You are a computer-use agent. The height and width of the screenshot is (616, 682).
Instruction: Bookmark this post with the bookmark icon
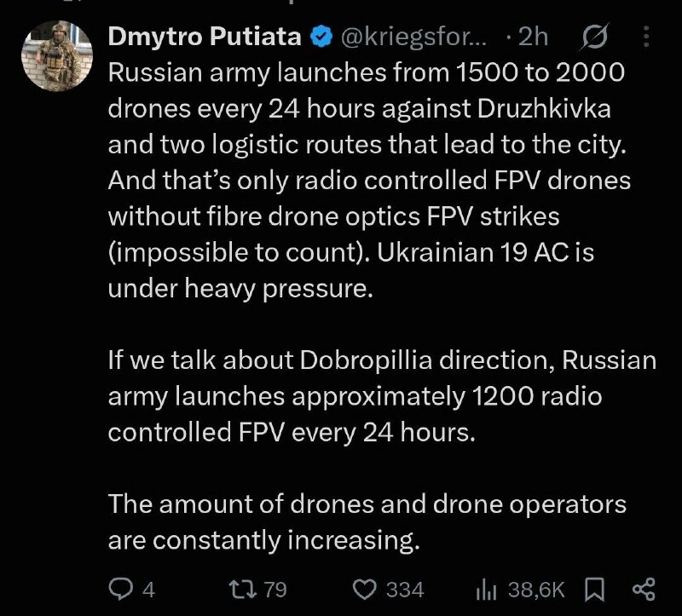click(594, 590)
